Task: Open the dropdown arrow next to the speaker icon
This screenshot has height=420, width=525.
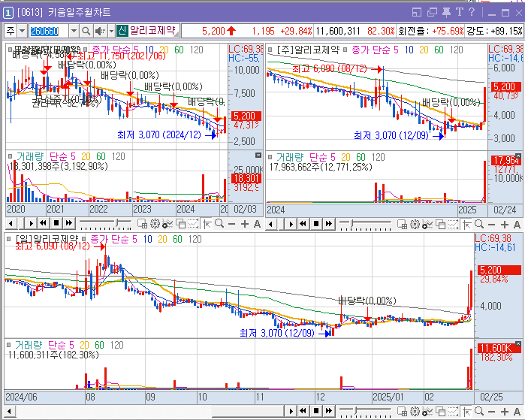Action: (x=111, y=31)
